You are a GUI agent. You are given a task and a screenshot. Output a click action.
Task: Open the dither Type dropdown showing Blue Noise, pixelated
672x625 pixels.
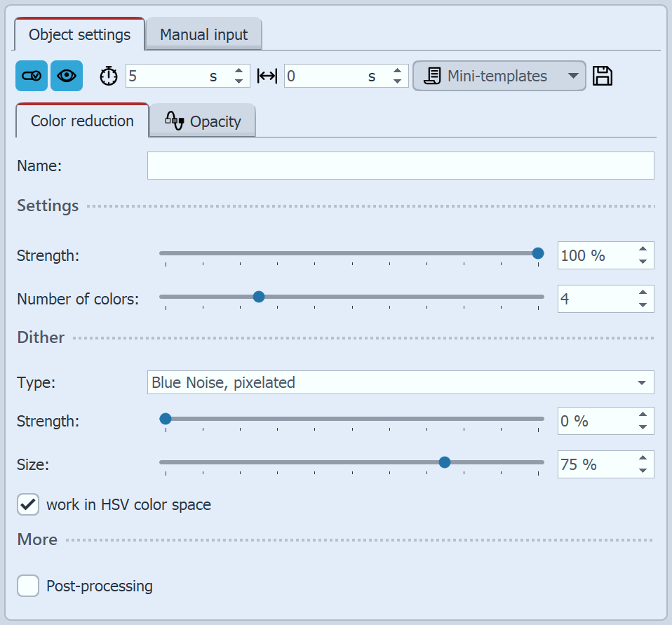(x=401, y=383)
